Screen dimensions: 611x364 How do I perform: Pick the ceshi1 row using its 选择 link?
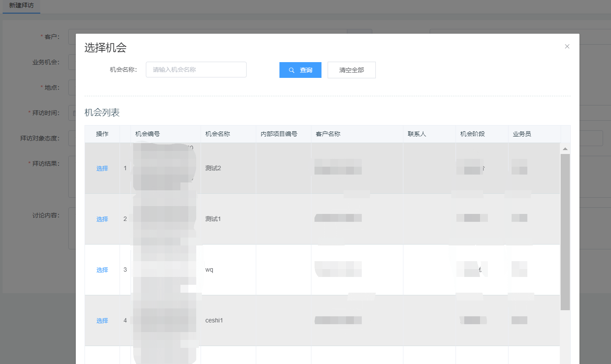[x=102, y=321]
